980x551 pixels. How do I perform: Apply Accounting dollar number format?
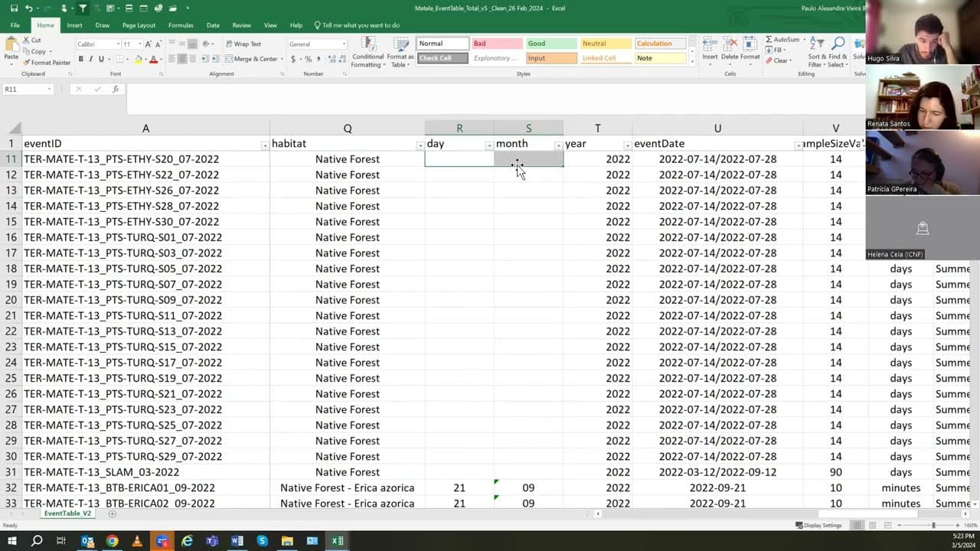(x=293, y=59)
